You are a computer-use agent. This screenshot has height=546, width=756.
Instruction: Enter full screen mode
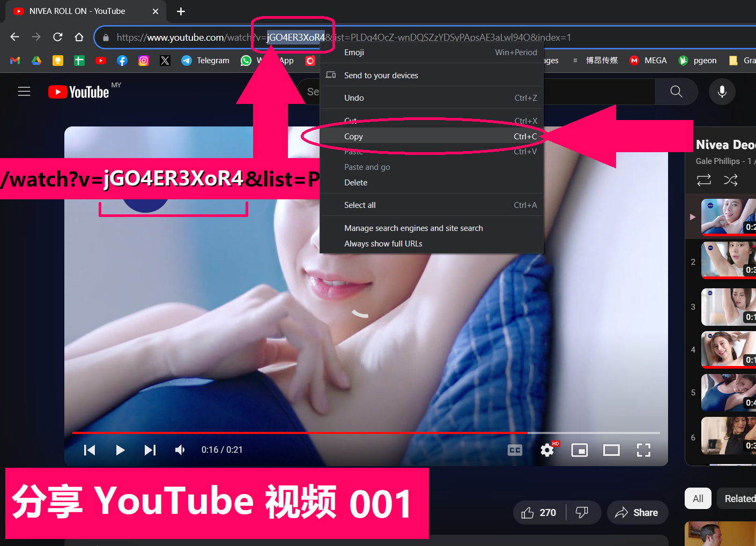tap(643, 450)
